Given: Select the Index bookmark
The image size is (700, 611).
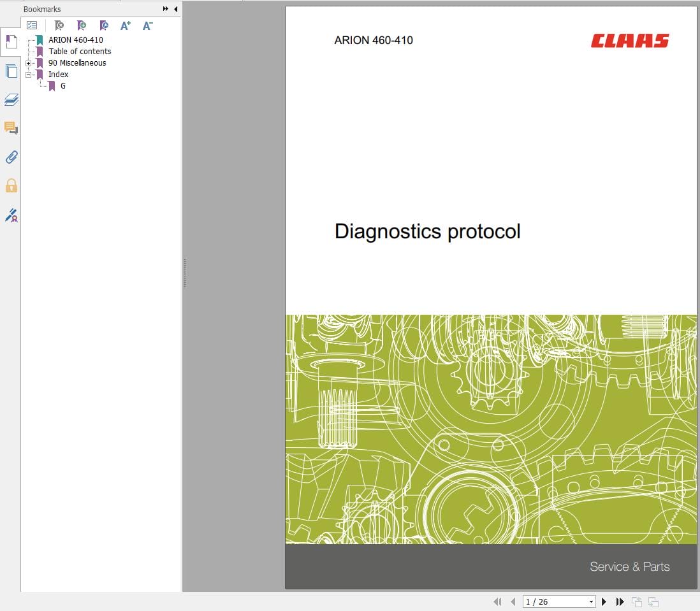Looking at the screenshot, I should click(x=59, y=75).
